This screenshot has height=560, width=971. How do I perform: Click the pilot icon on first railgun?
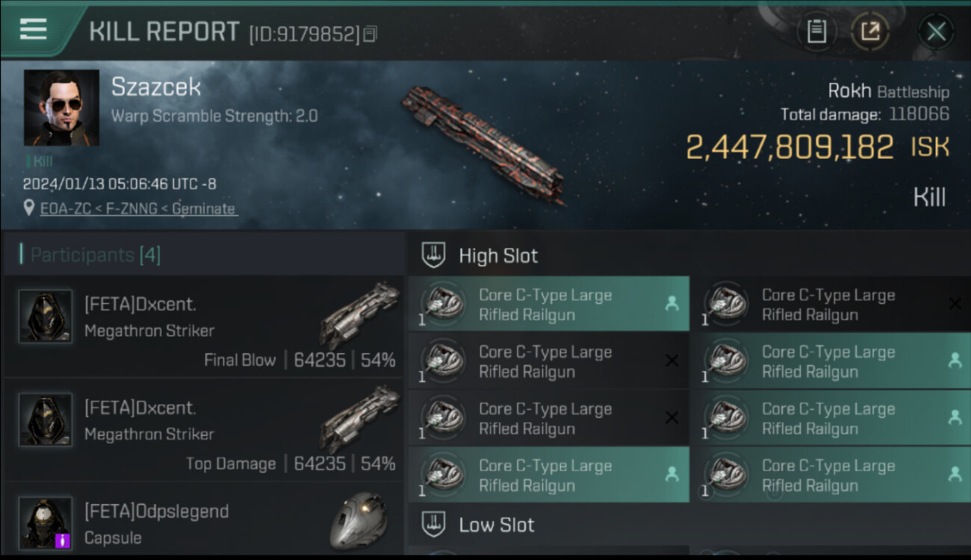[671, 304]
